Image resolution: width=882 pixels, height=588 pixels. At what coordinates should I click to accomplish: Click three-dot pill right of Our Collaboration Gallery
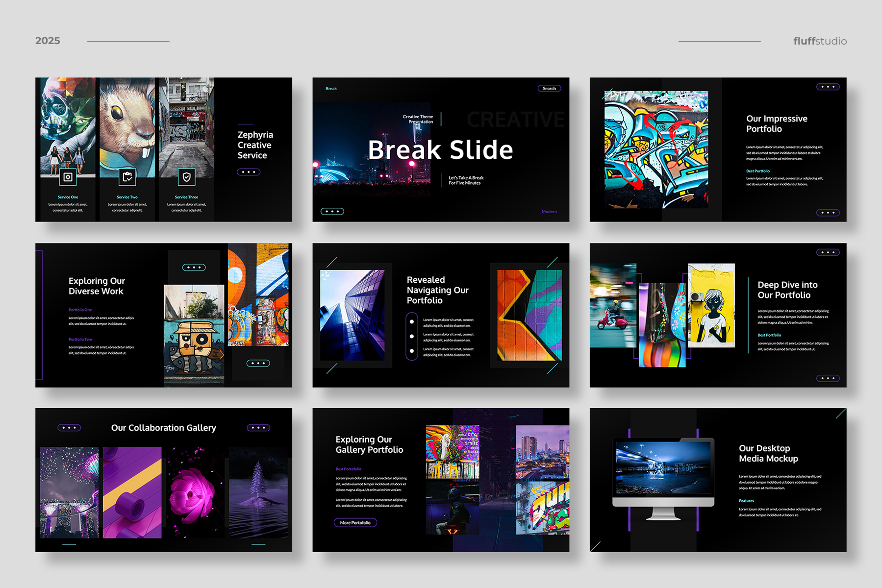click(x=258, y=428)
